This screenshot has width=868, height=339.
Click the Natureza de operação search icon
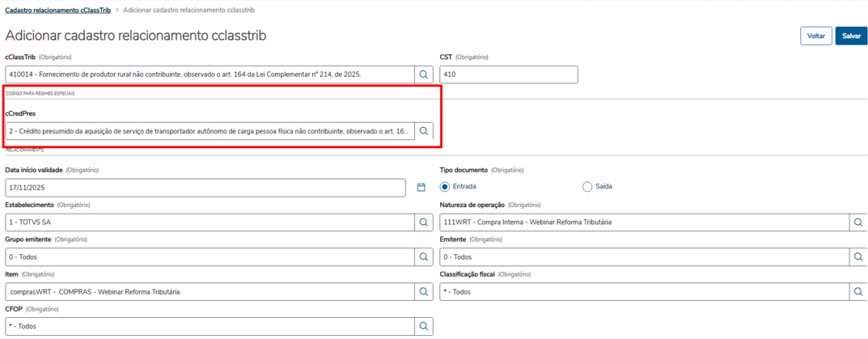pyautogui.click(x=858, y=222)
